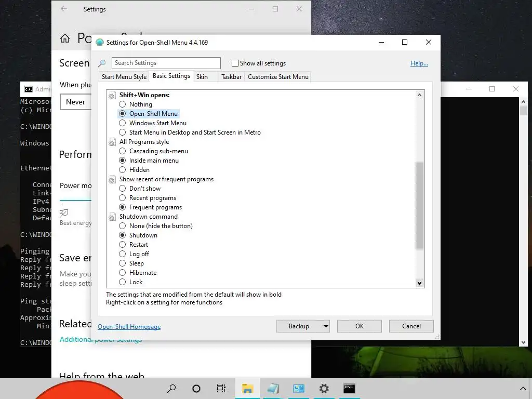Click the magnifier icon beside Search Settings
The height and width of the screenshot is (399, 532).
click(102, 63)
